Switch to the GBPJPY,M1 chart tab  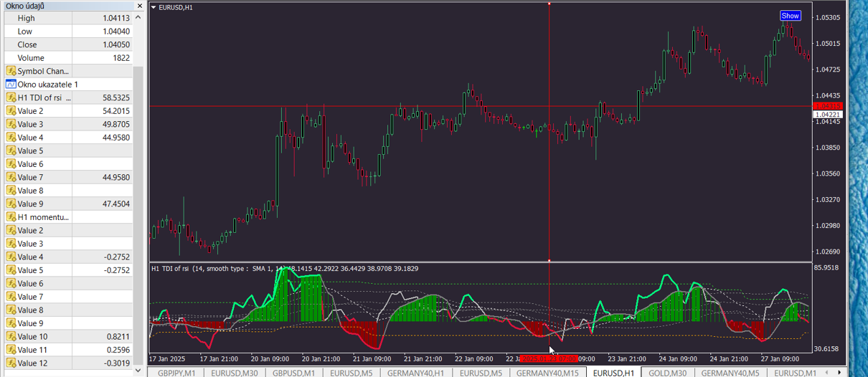coord(176,373)
